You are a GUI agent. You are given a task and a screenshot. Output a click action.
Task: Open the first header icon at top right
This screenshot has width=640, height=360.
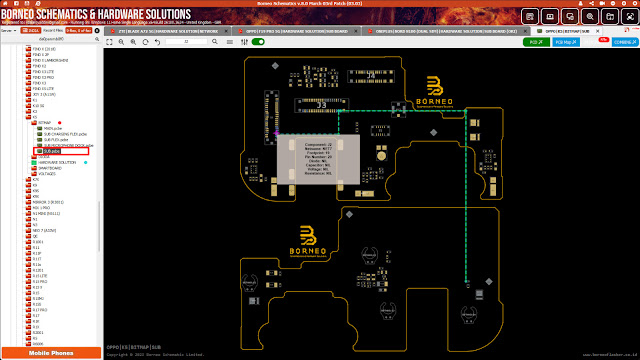(x=530, y=17)
